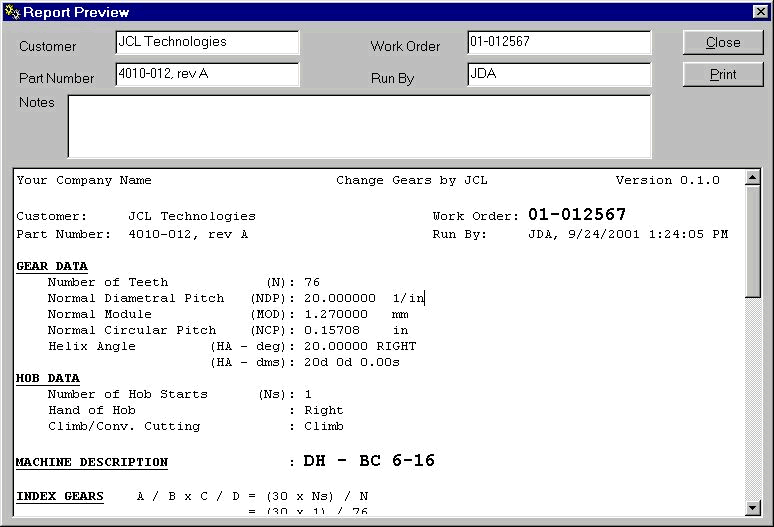Click the Close button
This screenshot has height=527, width=774.
tap(723, 42)
